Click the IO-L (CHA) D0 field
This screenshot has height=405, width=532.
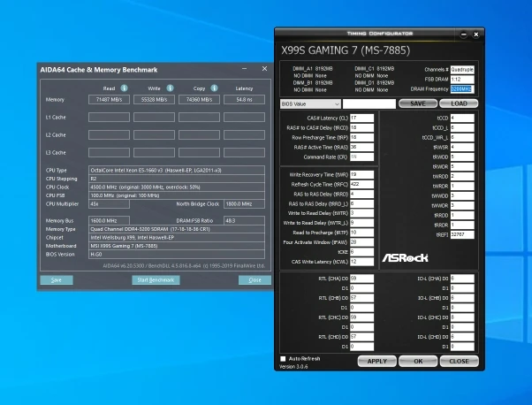pyautogui.click(x=462, y=279)
